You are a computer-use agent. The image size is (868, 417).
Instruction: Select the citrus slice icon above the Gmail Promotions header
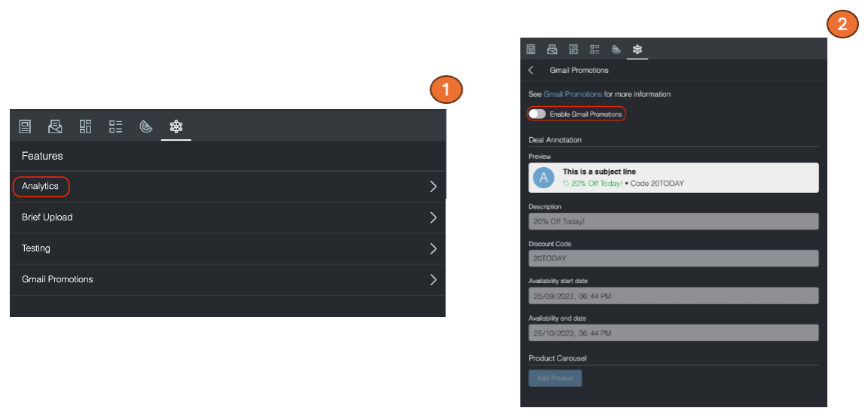coord(616,50)
